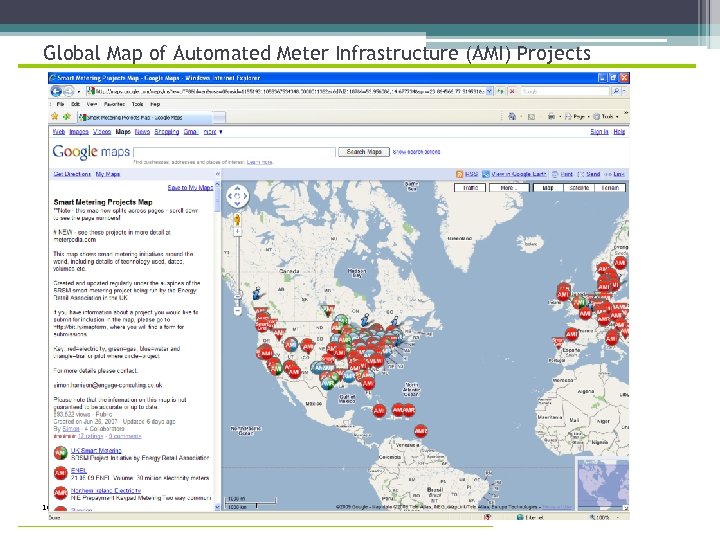This screenshot has width=720, height=540.
Task: Click the News link
Action: pyautogui.click(x=142, y=132)
